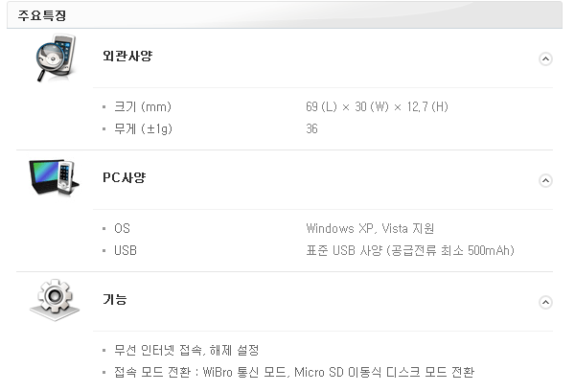
Task: Click the USB spec label
Action: 126,250
